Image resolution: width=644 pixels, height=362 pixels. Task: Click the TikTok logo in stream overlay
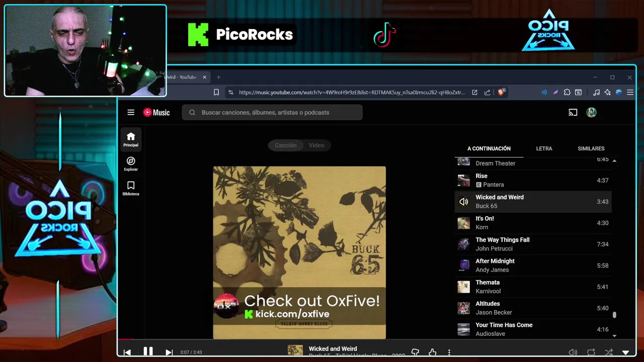385,35
